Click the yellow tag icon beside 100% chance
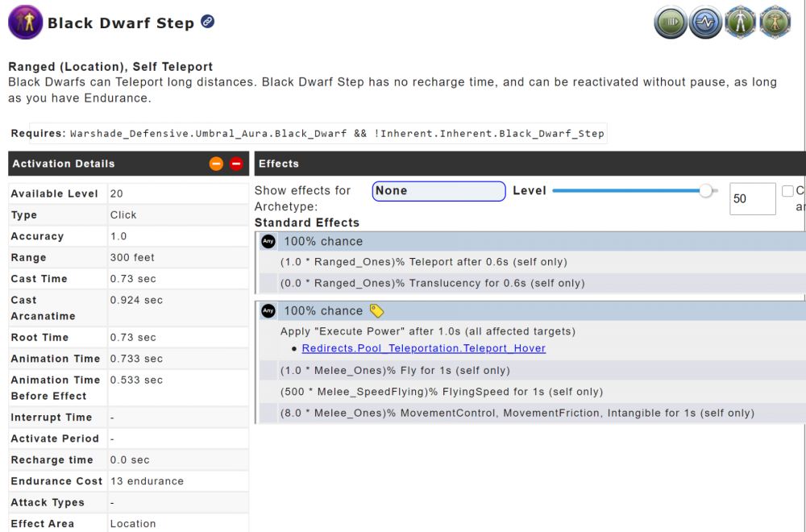Image resolution: width=806 pixels, height=532 pixels. tap(376, 310)
